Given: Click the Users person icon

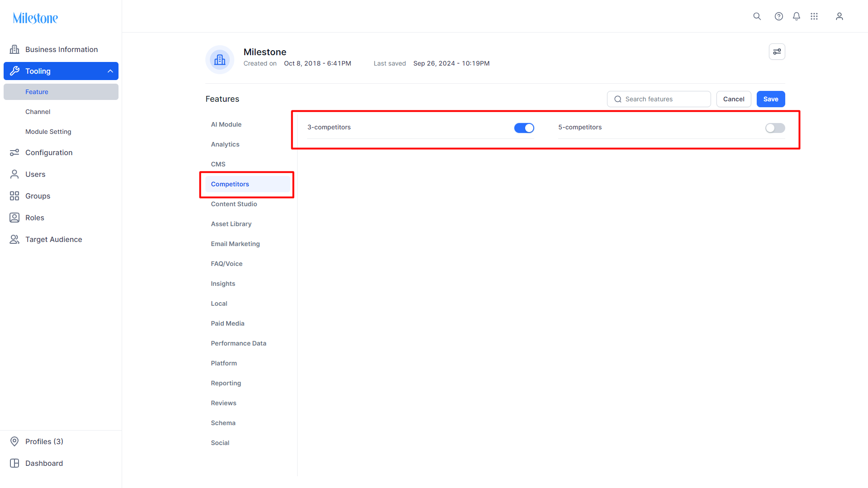Looking at the screenshot, I should (x=14, y=174).
